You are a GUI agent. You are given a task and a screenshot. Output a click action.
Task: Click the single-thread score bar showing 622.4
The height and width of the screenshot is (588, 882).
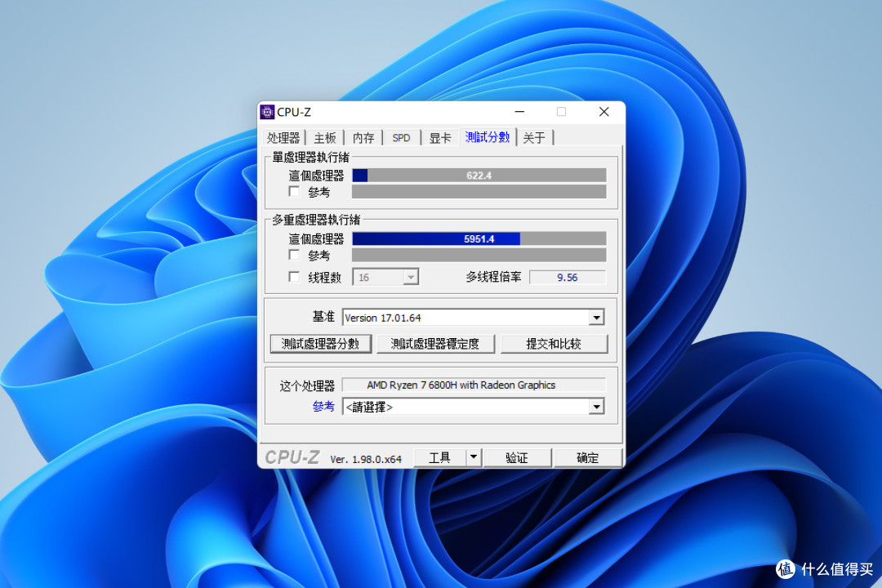coord(479,175)
